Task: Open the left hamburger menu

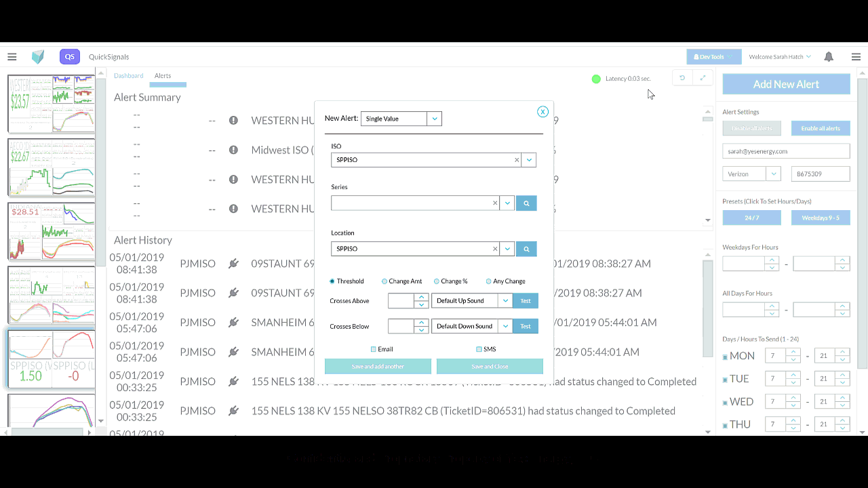Action: click(x=12, y=57)
